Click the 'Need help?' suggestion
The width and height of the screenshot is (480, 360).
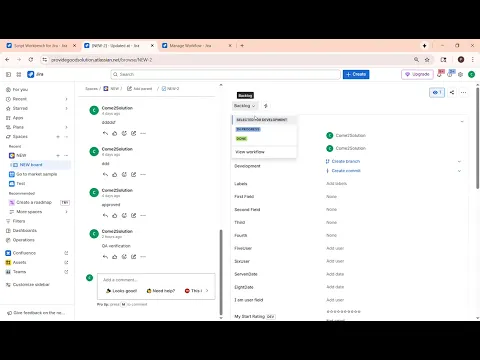[161, 291]
